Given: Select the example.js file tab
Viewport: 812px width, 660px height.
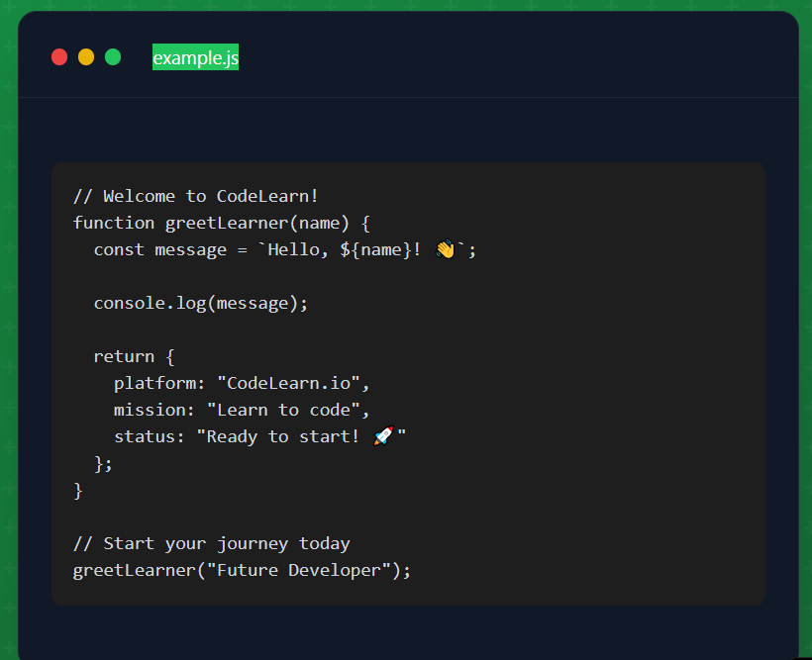Looking at the screenshot, I should click(195, 58).
